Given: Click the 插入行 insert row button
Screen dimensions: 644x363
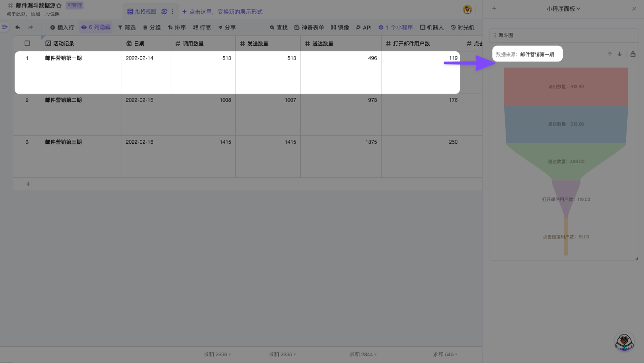Looking at the screenshot, I should pos(62,28).
